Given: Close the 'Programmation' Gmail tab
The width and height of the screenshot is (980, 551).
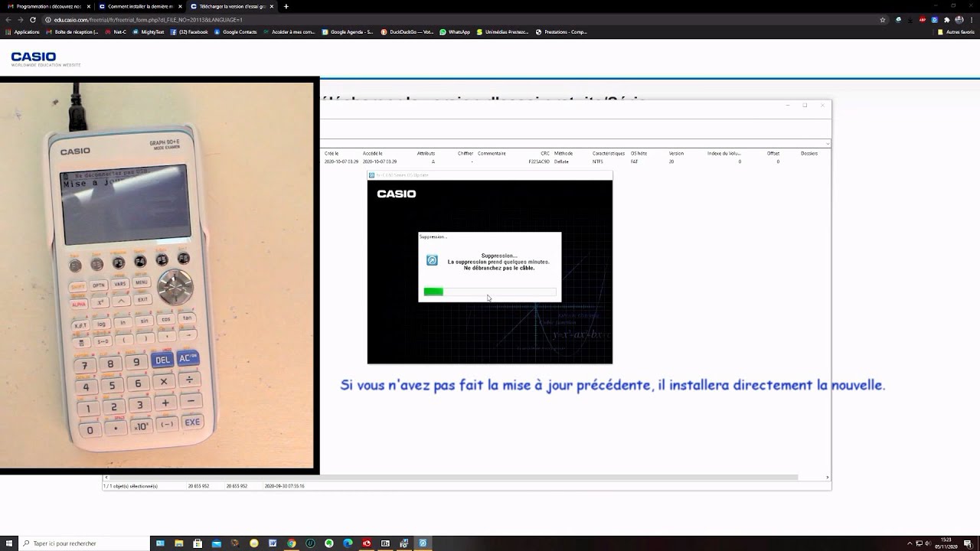Looking at the screenshot, I should coord(89,6).
